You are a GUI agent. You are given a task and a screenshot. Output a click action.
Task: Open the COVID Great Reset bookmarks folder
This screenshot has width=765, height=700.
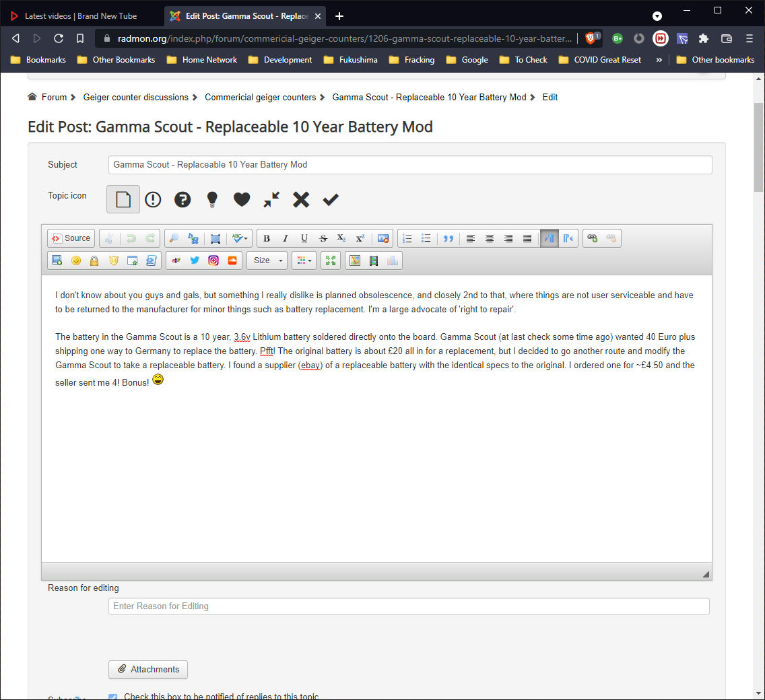coord(599,59)
